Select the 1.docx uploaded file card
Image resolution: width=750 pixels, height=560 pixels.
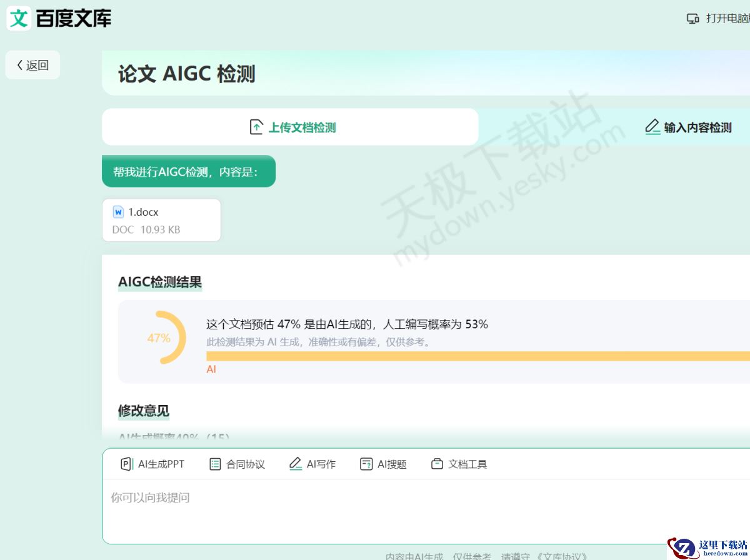point(161,220)
